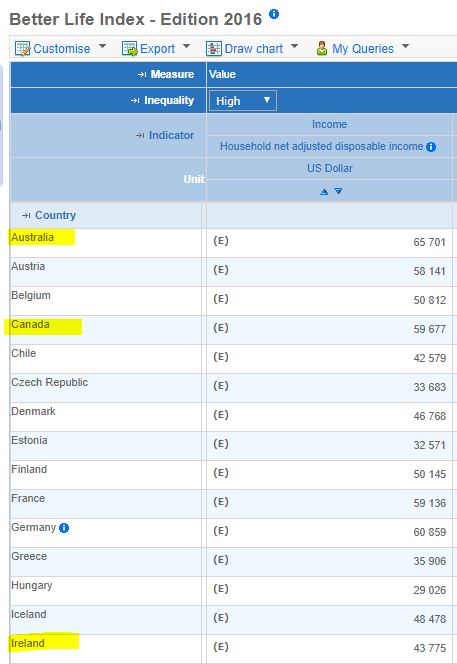This screenshot has width=457, height=664.
Task: Expand the Export menu arrow
Action: point(186,46)
